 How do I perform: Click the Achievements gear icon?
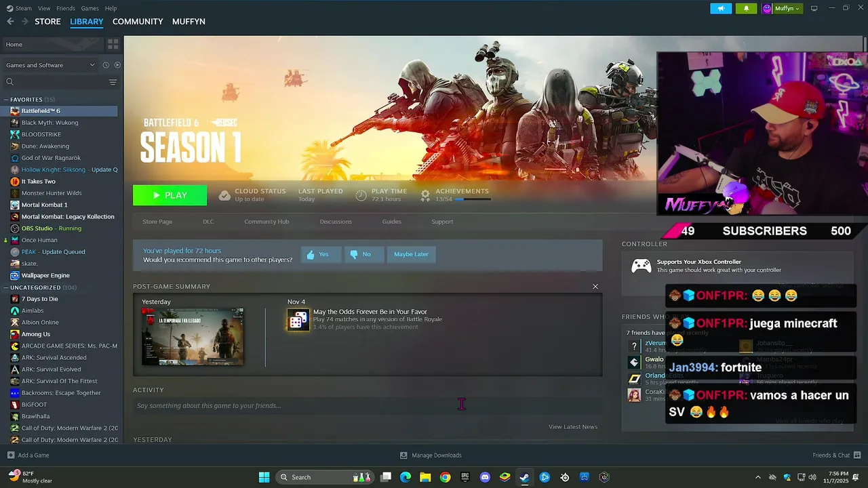(425, 195)
